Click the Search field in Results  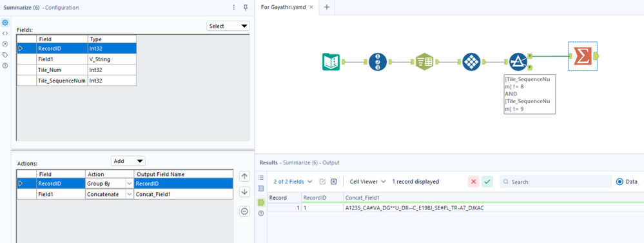[x=556, y=181]
